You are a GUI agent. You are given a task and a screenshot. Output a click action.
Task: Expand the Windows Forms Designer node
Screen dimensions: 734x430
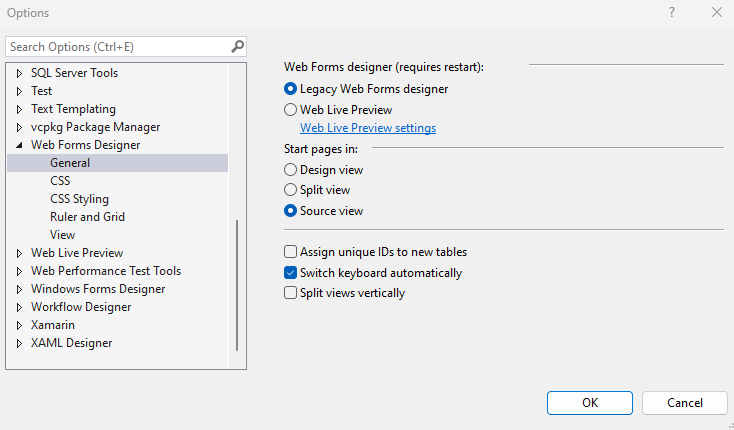point(19,289)
